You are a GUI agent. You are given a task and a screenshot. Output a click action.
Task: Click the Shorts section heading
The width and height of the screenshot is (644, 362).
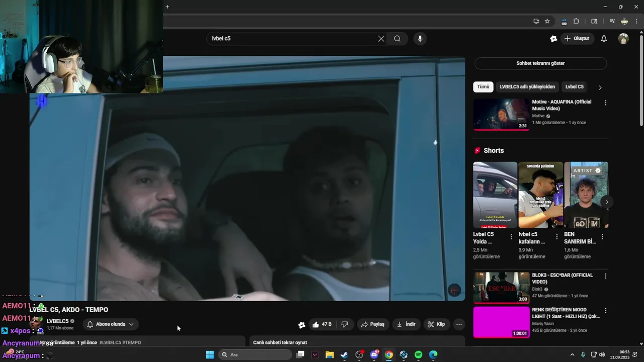pyautogui.click(x=494, y=150)
